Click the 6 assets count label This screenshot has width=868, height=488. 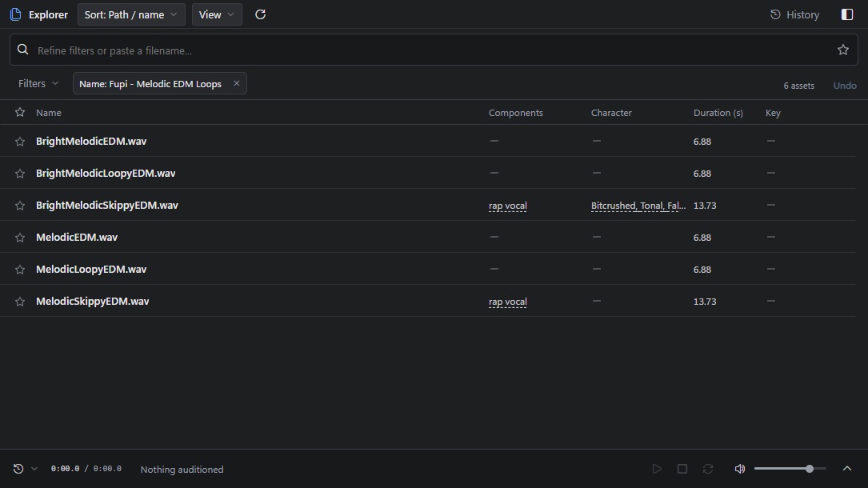(799, 86)
